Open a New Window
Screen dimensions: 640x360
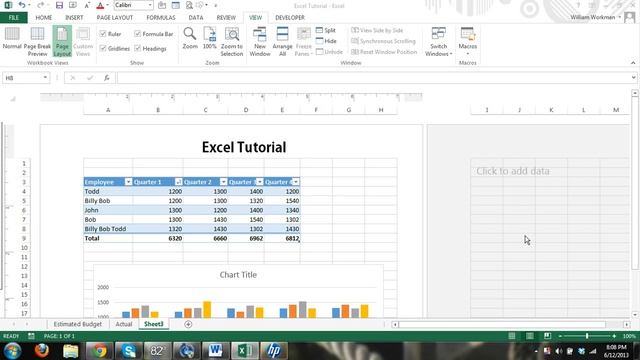click(260, 42)
